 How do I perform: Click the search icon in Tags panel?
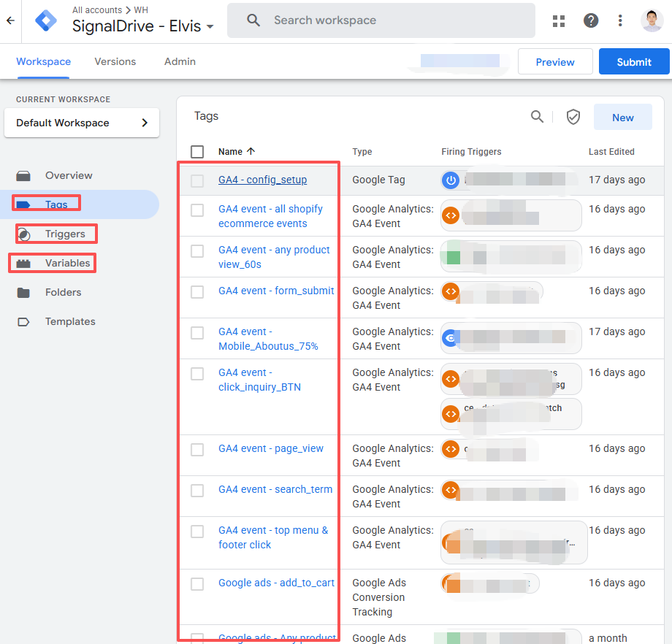pyautogui.click(x=537, y=117)
